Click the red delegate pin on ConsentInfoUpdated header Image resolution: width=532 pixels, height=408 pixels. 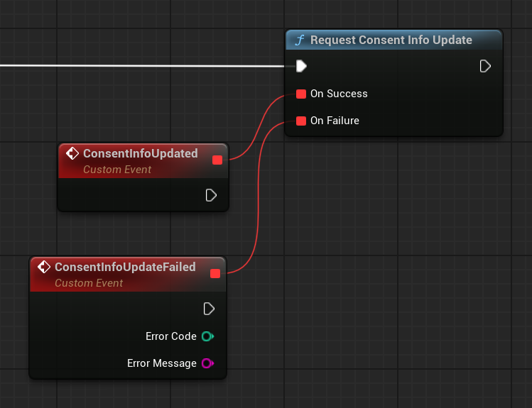pos(217,160)
